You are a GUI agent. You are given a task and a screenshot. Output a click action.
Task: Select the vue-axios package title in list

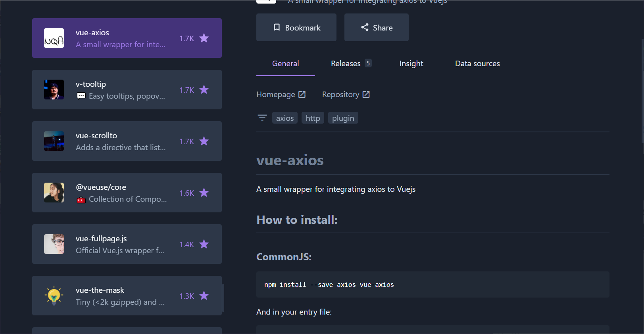pos(92,32)
